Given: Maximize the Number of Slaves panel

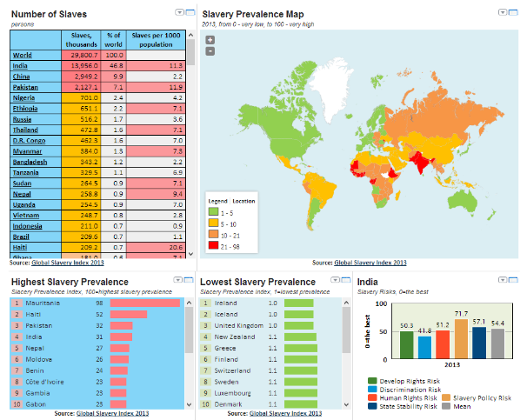Looking at the screenshot, I should 190,13.
